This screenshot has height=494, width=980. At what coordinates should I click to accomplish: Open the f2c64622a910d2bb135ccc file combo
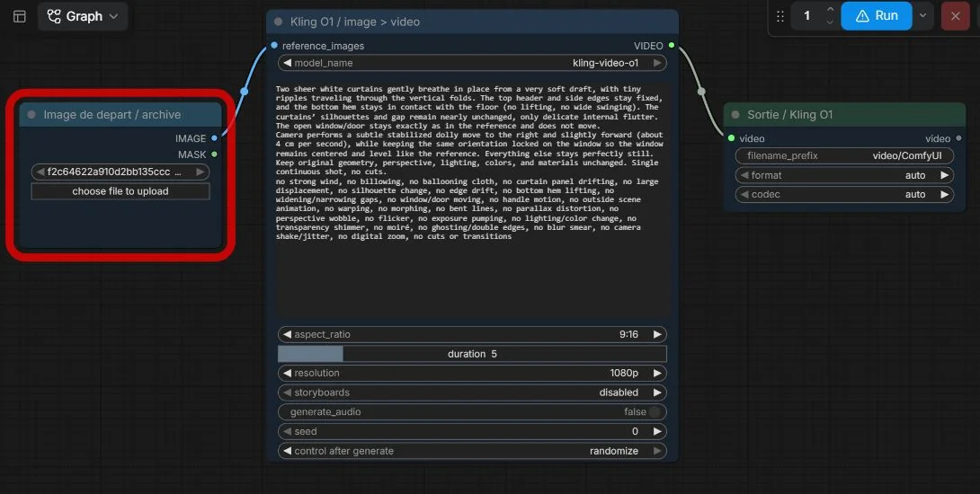coord(120,172)
